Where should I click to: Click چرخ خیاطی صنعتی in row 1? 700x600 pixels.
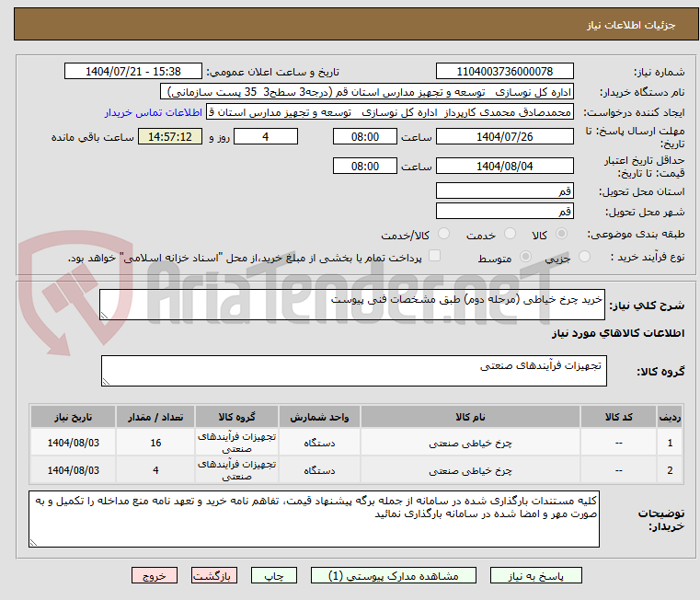coord(470,444)
